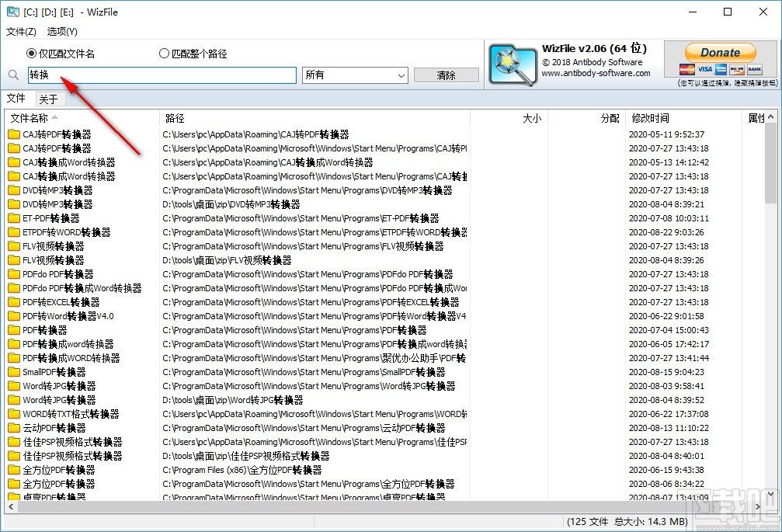Click folder icon of 佳佳PSP视频格式转换器 dated 2020-08-04
Viewport: 782px width, 532px height.
click(14, 456)
